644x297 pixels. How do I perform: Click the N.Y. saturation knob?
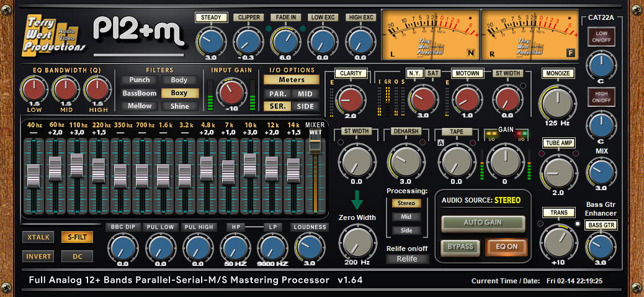pos(424,99)
